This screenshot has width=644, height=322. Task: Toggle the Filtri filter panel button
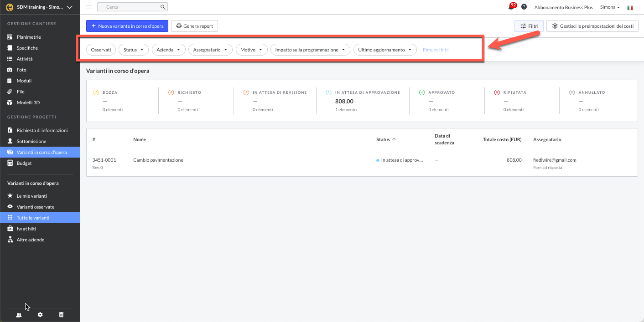click(x=529, y=26)
